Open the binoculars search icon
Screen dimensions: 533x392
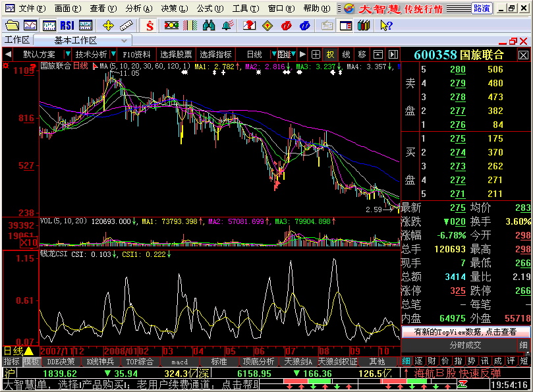coord(209,26)
